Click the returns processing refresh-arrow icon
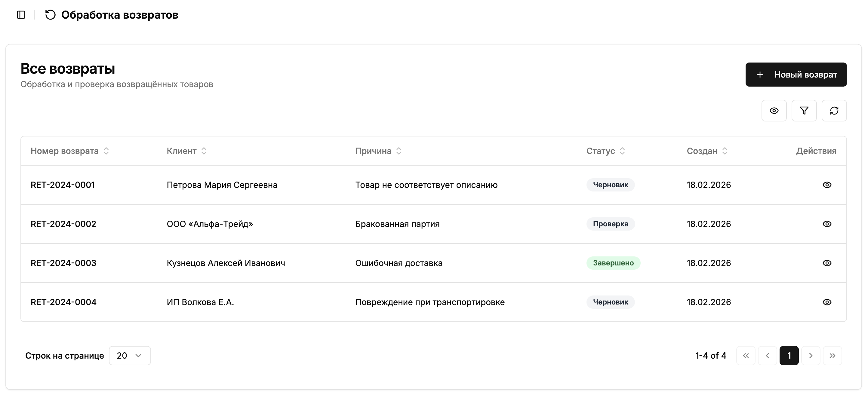The width and height of the screenshot is (868, 401). (50, 15)
